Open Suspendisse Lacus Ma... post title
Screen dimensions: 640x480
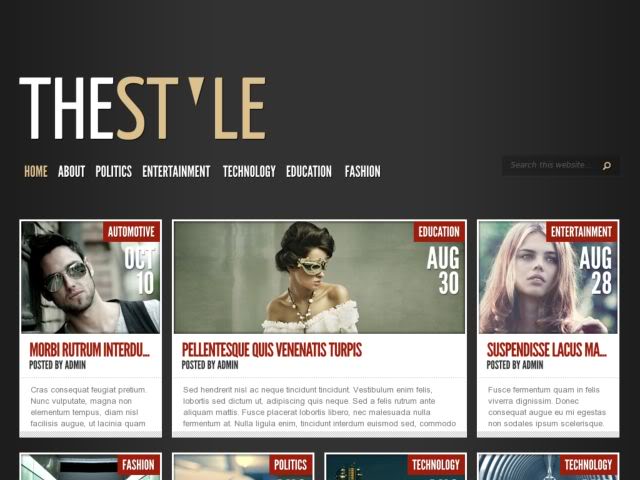(546, 350)
